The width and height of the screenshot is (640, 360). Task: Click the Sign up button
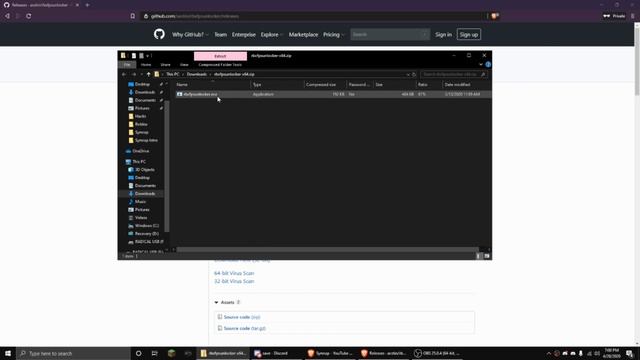pyautogui.click(x=469, y=35)
